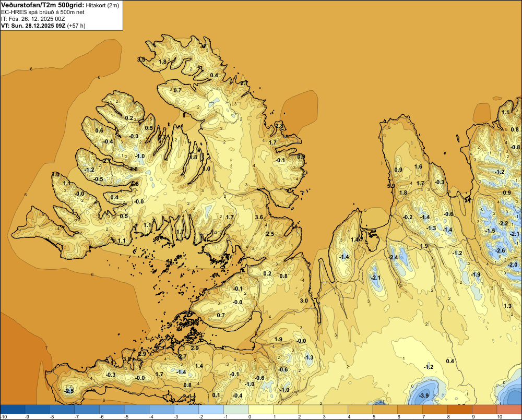Viewport: 522px width, 420px height.
Task: Click the "0.6" temperature value
Action: [x=99, y=130]
